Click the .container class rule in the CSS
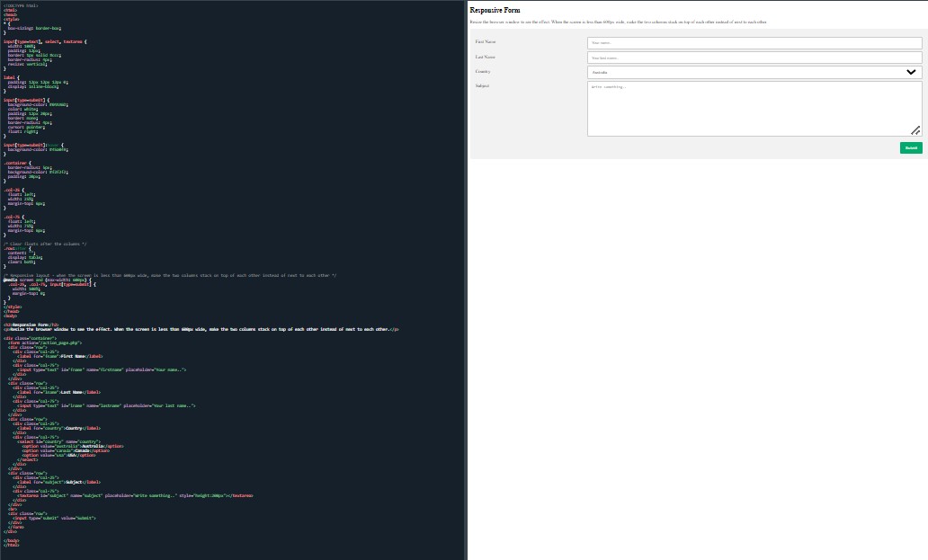The width and height of the screenshot is (928, 560). click(15, 163)
